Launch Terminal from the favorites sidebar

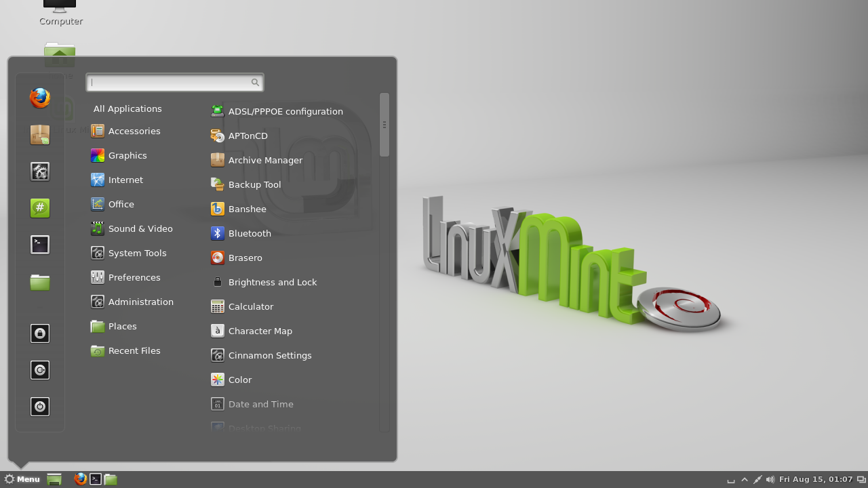(x=40, y=245)
